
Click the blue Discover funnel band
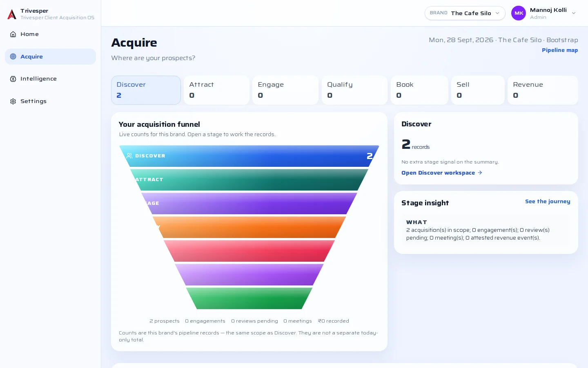tap(249, 156)
